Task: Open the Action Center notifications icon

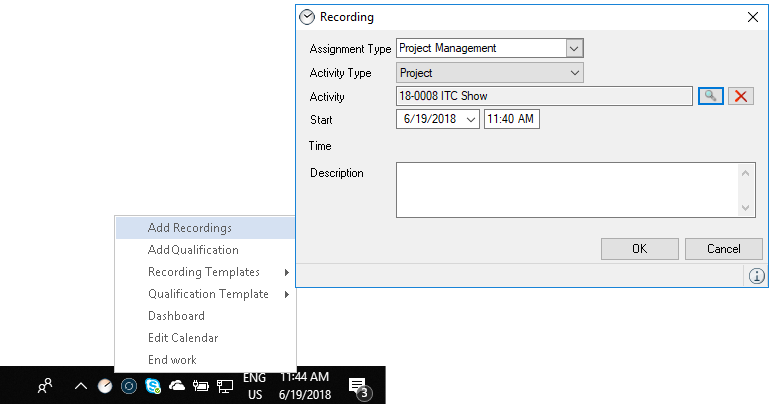Action: (x=357, y=386)
